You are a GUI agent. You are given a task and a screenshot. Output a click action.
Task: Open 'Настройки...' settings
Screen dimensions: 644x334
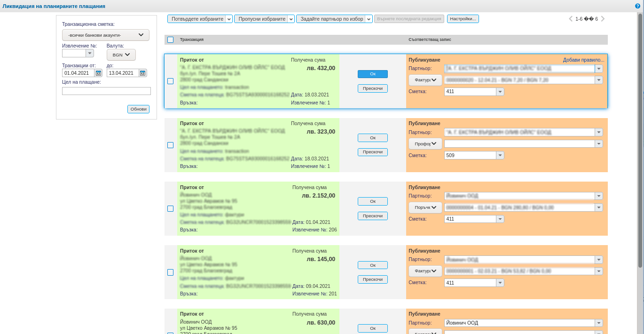click(463, 19)
